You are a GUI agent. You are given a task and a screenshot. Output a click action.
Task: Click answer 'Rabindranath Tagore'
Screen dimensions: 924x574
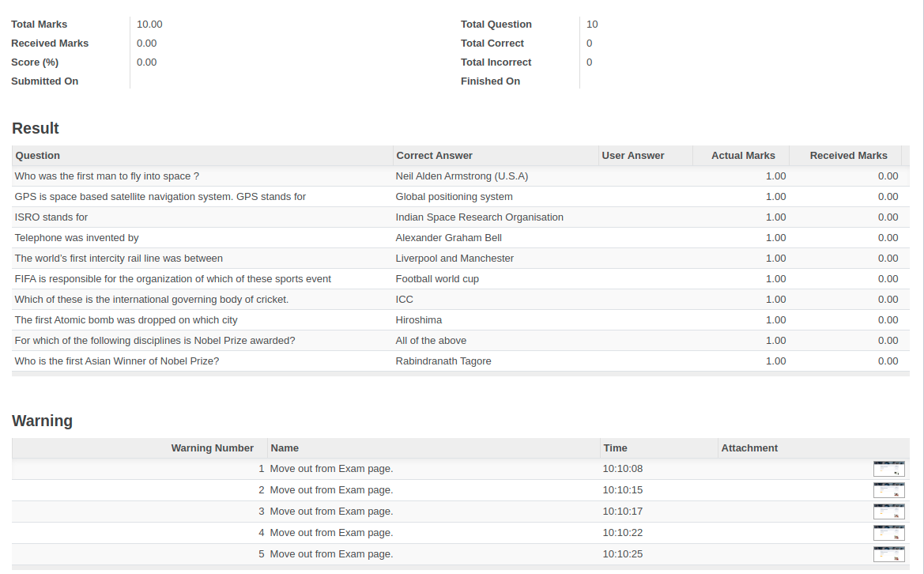point(443,362)
